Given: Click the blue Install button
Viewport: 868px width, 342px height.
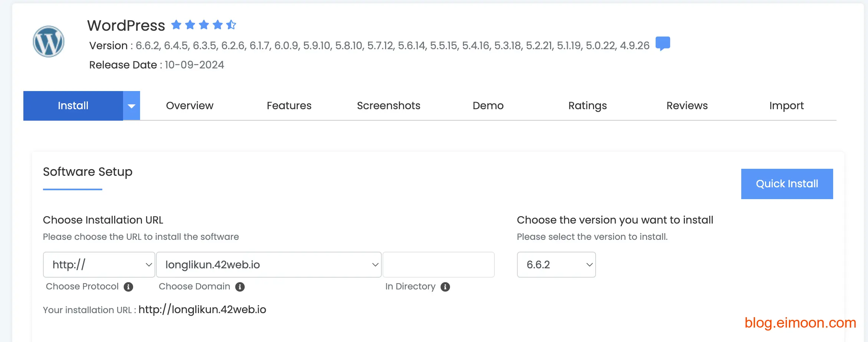Looking at the screenshot, I should click(x=73, y=106).
